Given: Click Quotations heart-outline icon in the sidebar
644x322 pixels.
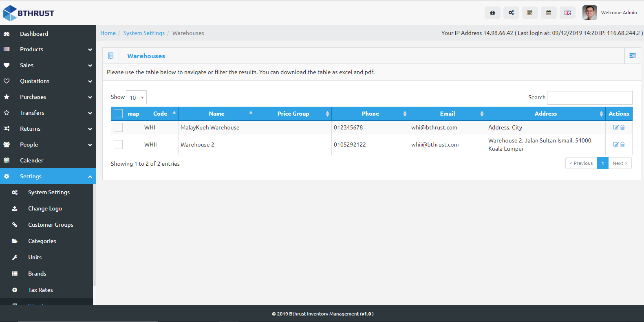Looking at the screenshot, I should pos(7,81).
